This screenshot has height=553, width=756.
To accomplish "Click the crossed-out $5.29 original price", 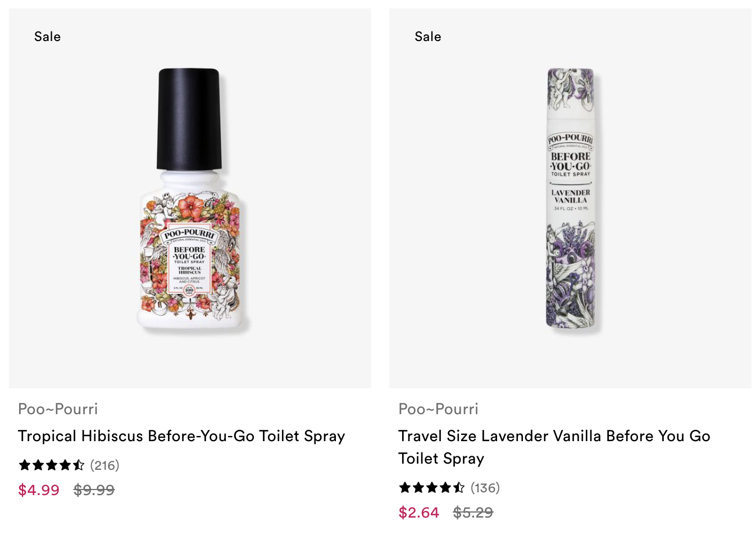I will click(x=473, y=513).
